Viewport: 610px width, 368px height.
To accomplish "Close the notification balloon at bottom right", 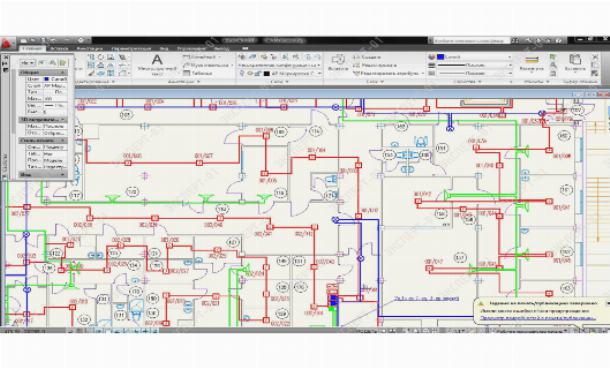I will 607,303.
